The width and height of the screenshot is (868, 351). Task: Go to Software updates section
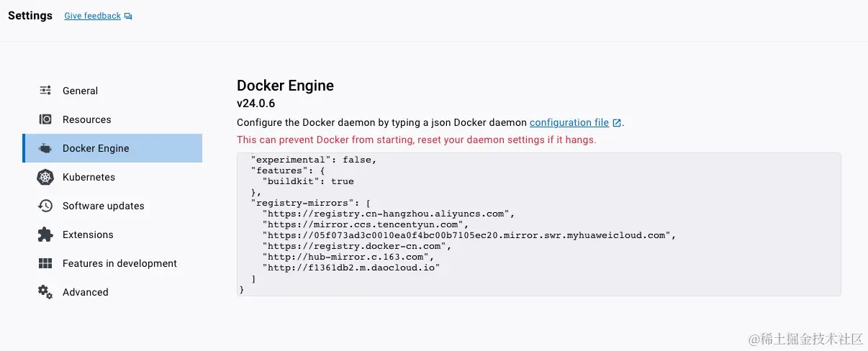click(112, 206)
